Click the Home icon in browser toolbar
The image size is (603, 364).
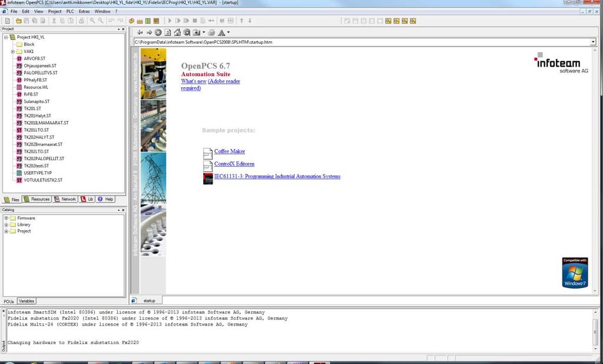pos(177,33)
